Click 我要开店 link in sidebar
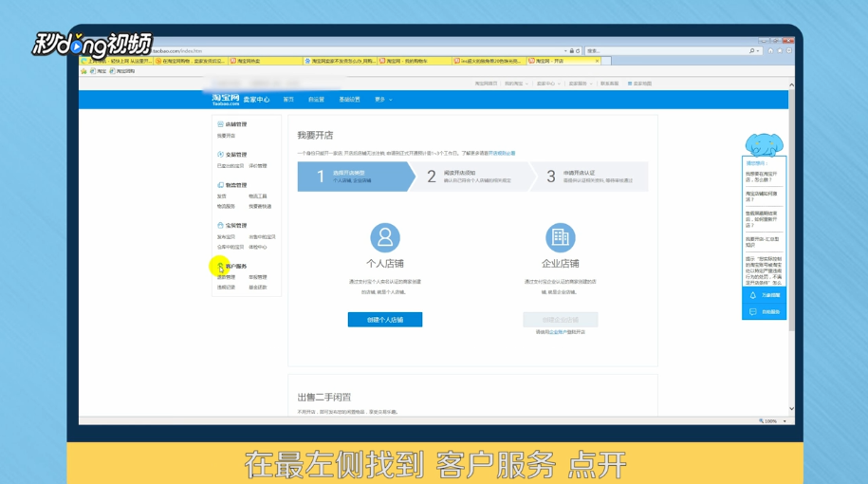The height and width of the screenshot is (484, 868). (226, 136)
